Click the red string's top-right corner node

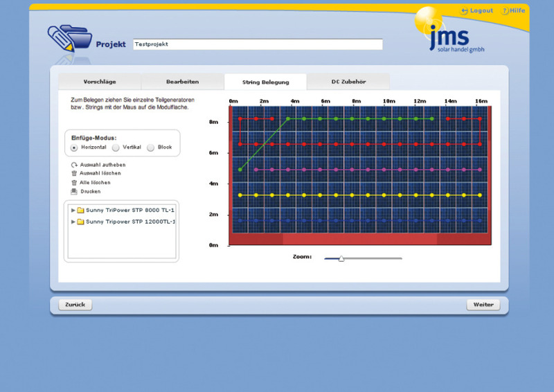[480, 118]
